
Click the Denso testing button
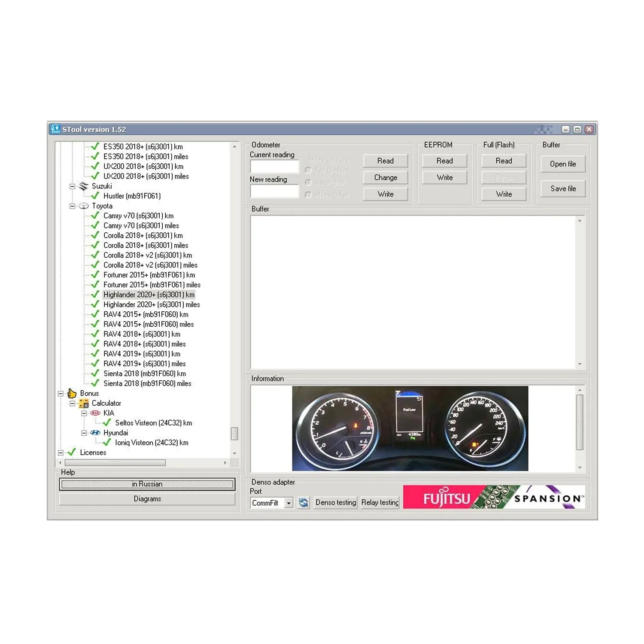pos(335,502)
